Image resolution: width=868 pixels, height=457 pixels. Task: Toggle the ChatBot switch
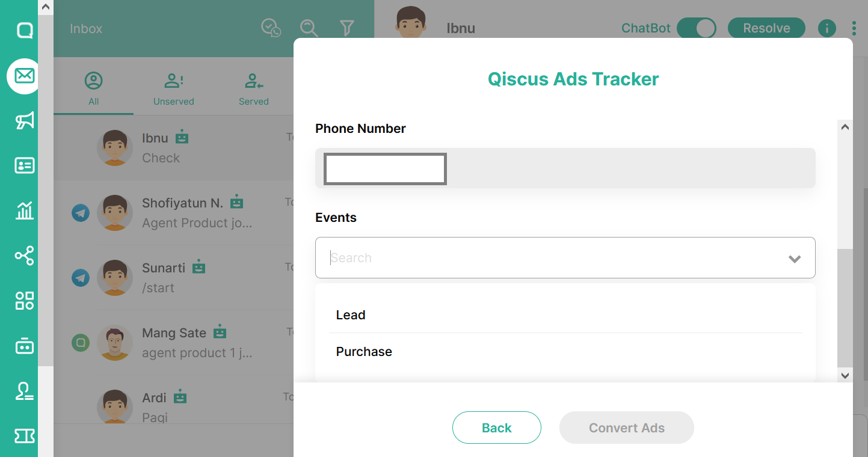[697, 28]
